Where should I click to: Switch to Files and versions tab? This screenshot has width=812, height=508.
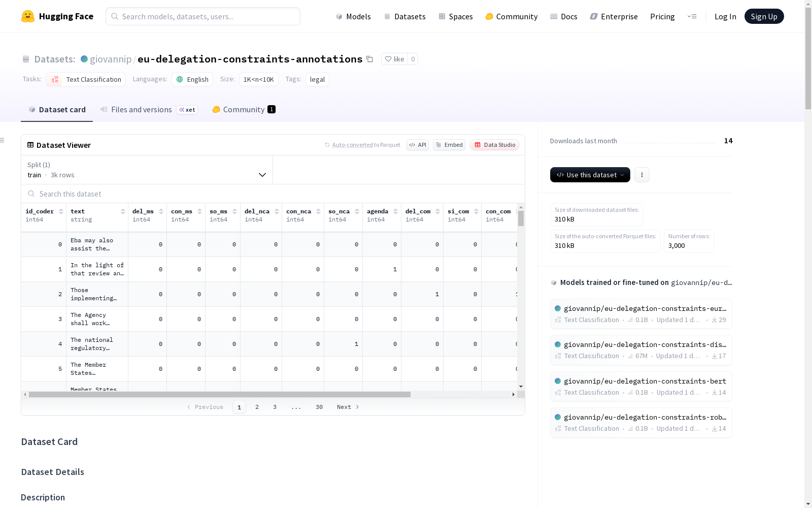(149, 110)
